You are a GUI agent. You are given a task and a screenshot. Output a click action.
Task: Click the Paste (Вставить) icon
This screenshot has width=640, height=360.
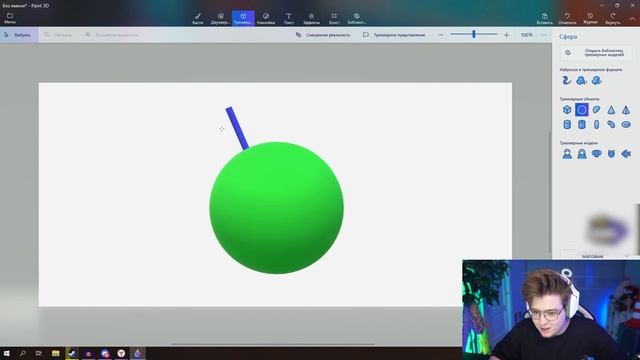[x=544, y=18]
